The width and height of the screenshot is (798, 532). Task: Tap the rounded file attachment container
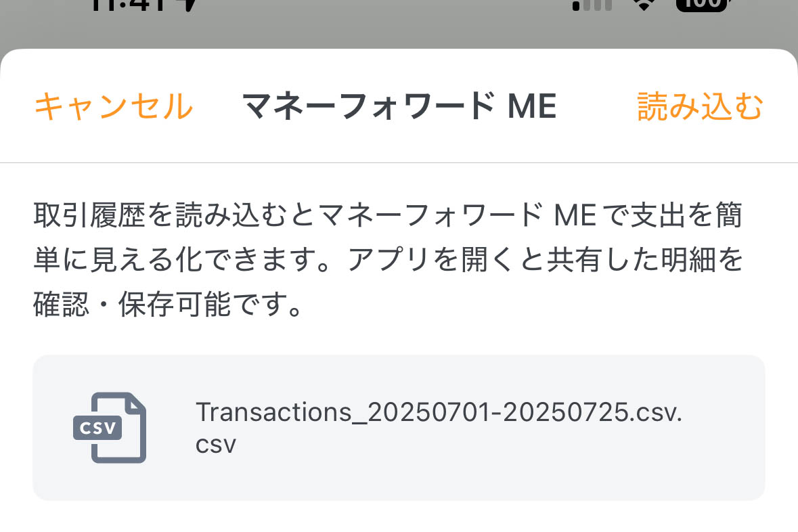point(399,427)
